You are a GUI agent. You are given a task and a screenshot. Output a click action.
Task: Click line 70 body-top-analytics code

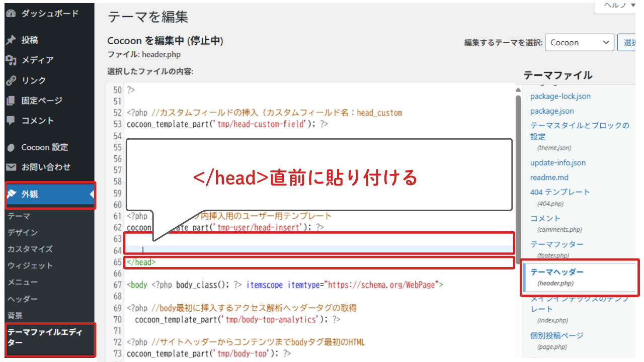tap(237, 319)
